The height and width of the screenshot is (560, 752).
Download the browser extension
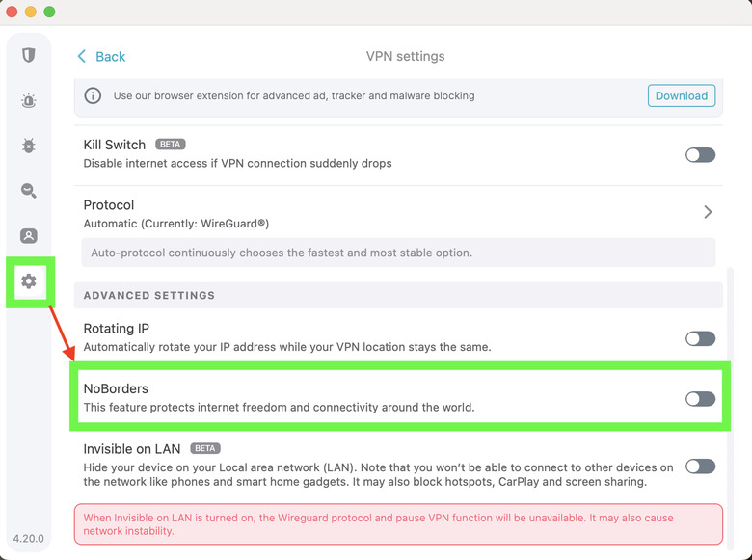682,95
